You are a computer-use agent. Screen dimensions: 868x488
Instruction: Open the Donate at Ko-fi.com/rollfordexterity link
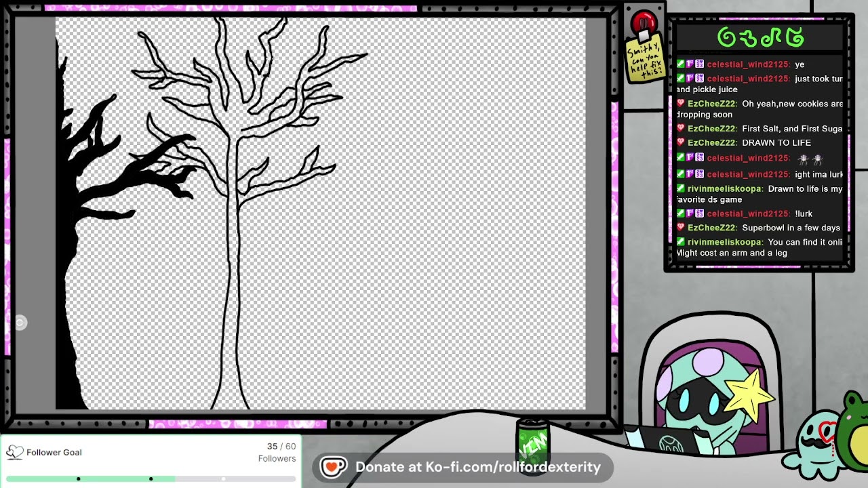[x=478, y=467]
